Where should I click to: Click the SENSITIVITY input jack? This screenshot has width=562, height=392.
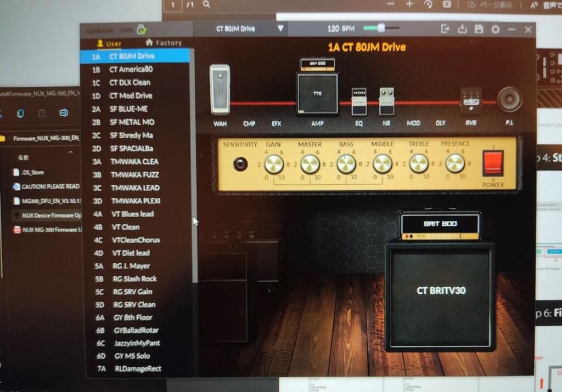coord(240,164)
